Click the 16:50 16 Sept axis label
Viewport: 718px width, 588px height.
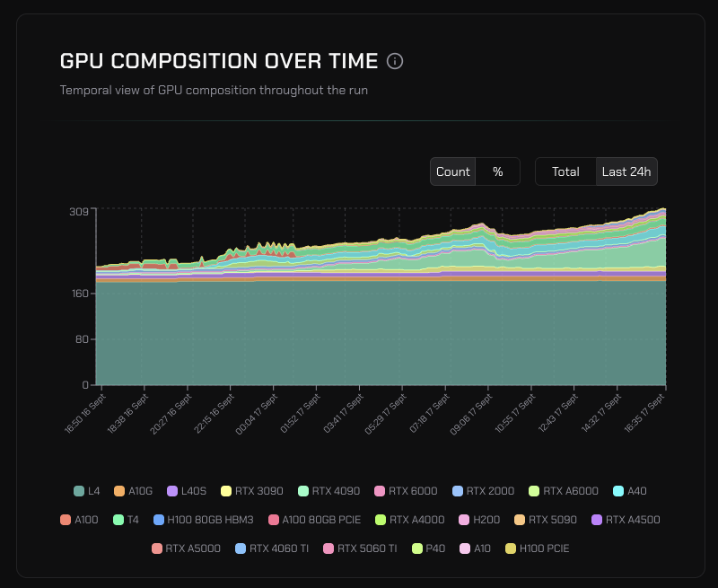85,414
